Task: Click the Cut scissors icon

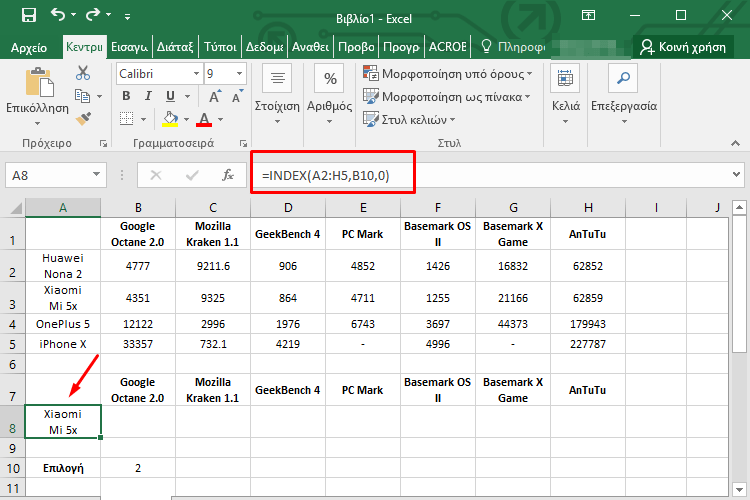Action: pos(83,73)
